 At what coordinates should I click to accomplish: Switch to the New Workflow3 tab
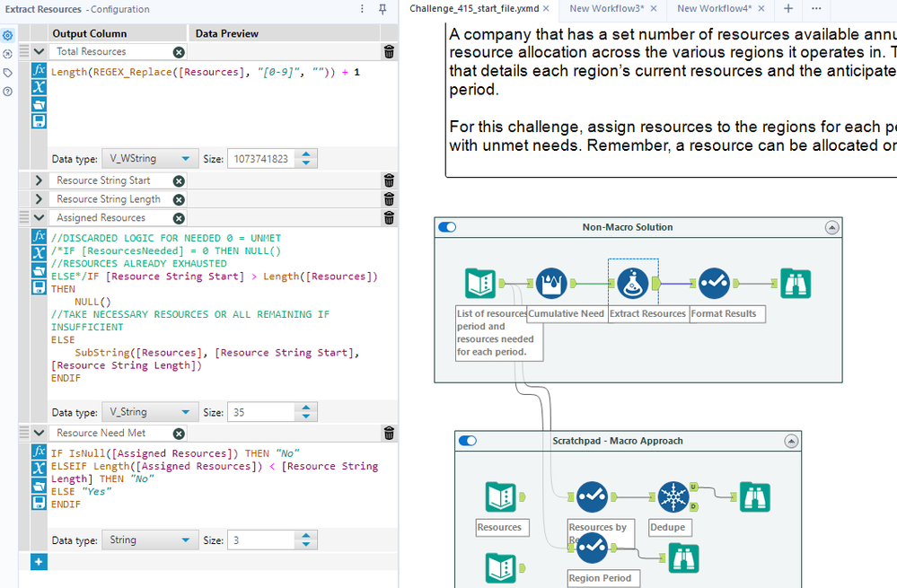click(606, 8)
